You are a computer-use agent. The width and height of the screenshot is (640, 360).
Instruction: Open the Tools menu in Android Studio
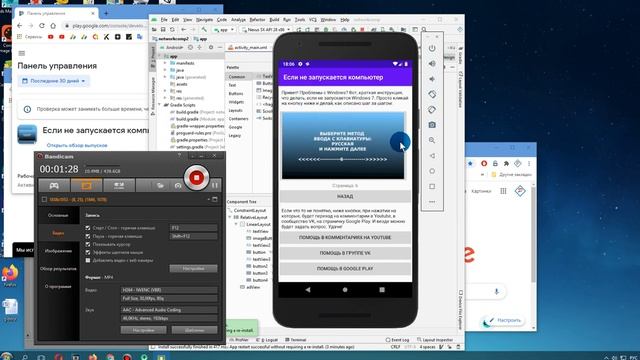tap(300, 20)
